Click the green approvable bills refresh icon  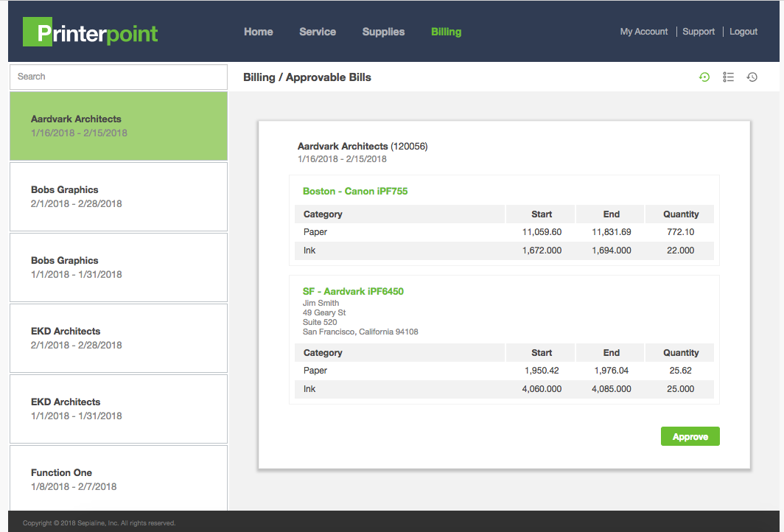pyautogui.click(x=704, y=77)
